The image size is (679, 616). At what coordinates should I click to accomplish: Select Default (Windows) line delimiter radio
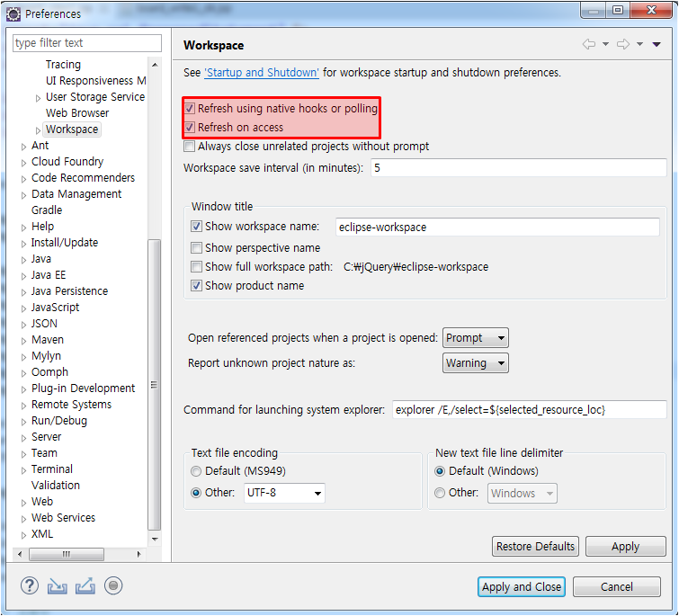[440, 471]
